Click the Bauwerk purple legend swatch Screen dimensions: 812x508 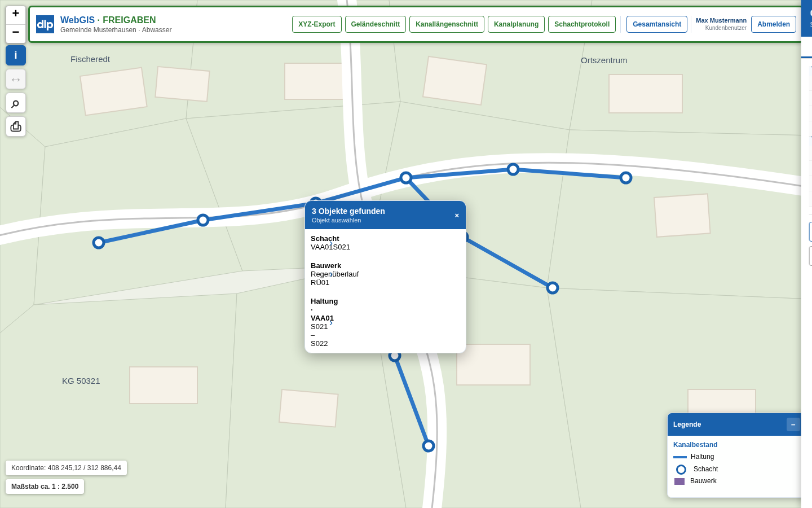coord(679,481)
